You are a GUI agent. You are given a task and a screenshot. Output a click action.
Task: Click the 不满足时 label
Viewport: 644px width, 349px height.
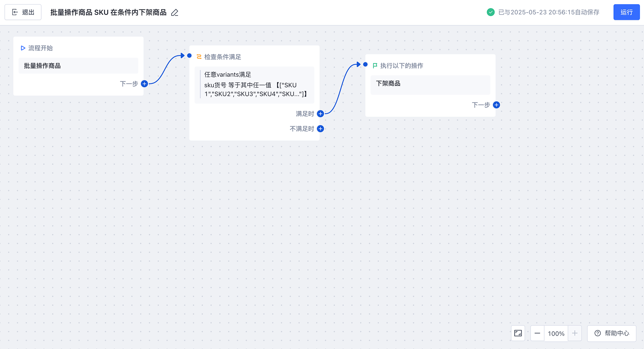302,129
